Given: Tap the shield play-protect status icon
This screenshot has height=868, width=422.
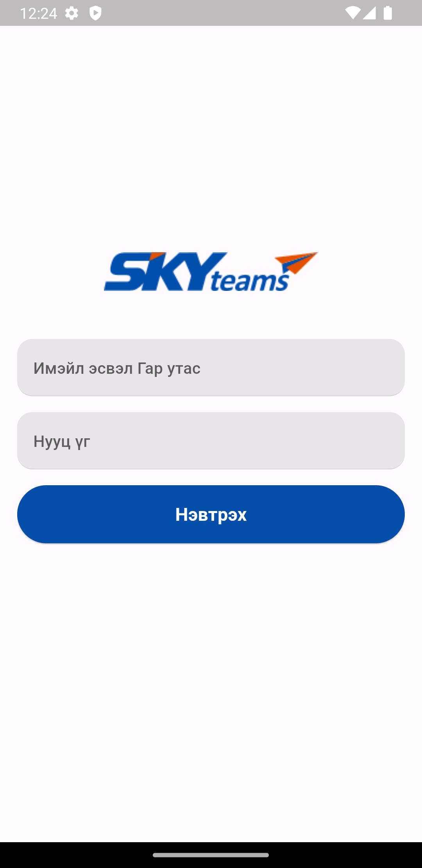Looking at the screenshot, I should pos(95,13).
